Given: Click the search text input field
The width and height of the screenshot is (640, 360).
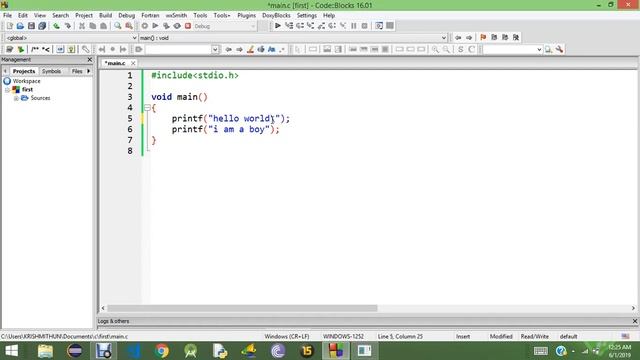Looking at the screenshot, I should tap(178, 49).
